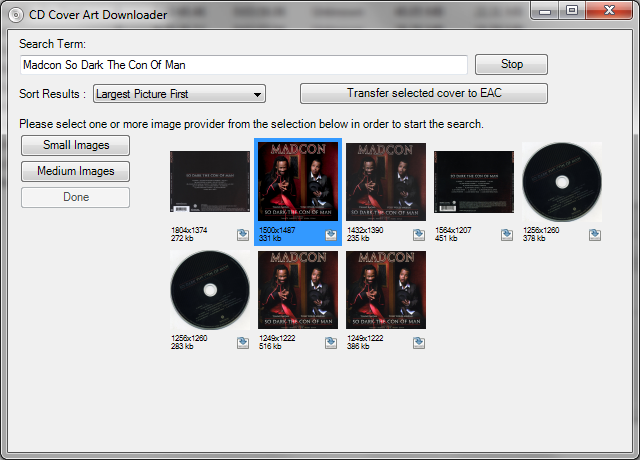Click Transfer selected cover to EAC
This screenshot has width=640, height=460.
tap(424, 93)
